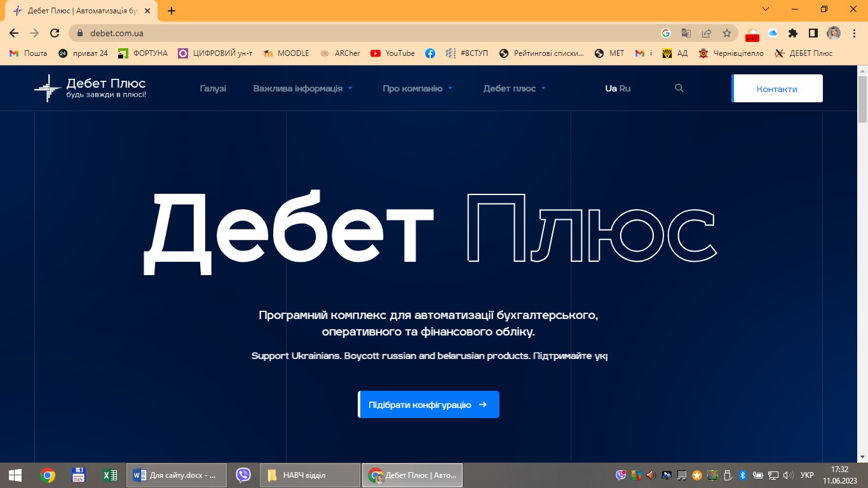The width and height of the screenshot is (868, 488).
Task: Open the battery power tray icon
Action: [x=757, y=475]
